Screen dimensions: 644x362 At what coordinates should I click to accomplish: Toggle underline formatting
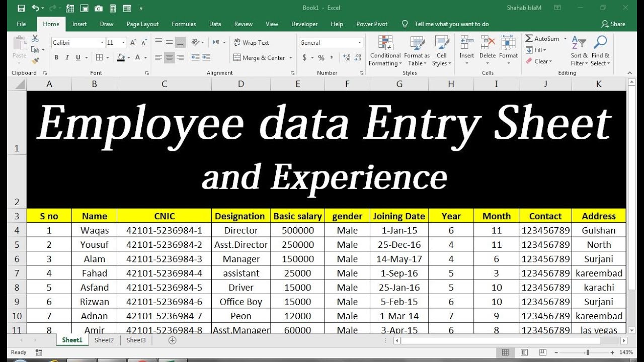coord(78,58)
